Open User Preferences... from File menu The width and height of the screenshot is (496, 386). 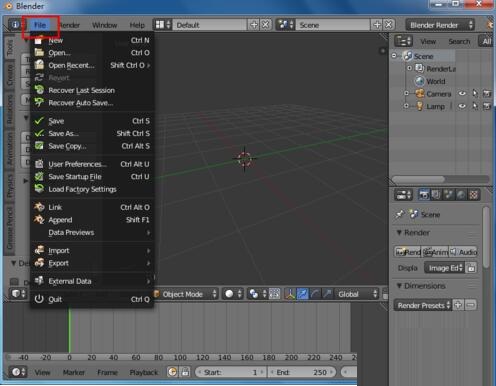click(92, 164)
